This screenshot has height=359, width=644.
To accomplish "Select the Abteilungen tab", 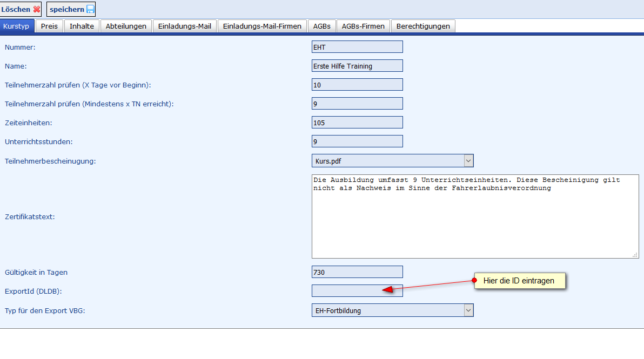I will click(126, 26).
